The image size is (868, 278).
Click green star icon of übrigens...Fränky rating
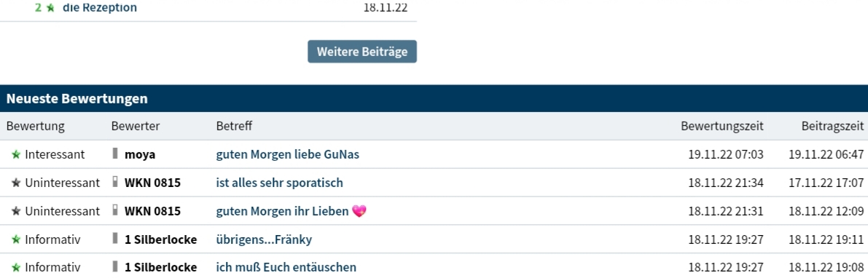[16, 239]
